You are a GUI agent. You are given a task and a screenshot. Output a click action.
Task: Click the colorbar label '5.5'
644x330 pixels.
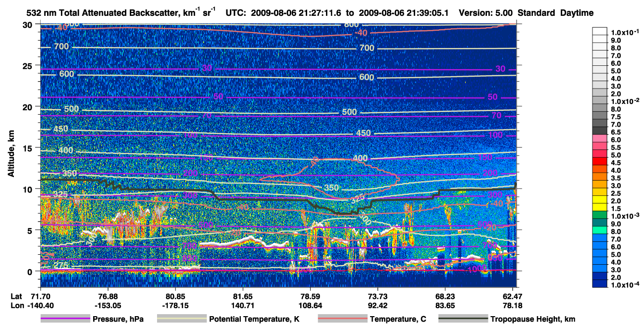pyautogui.click(x=615, y=147)
